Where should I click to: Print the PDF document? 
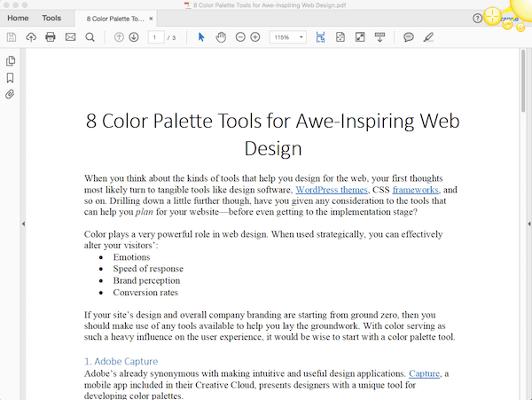pyautogui.click(x=51, y=37)
